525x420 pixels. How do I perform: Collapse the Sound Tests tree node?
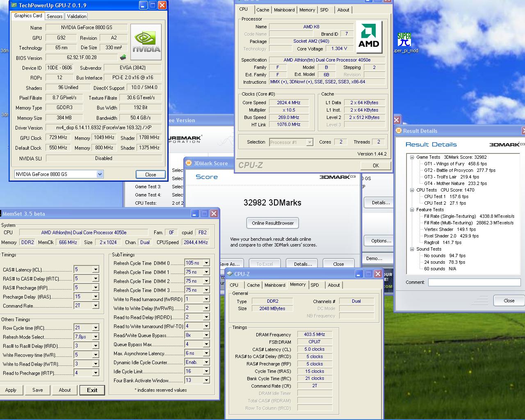(412, 249)
